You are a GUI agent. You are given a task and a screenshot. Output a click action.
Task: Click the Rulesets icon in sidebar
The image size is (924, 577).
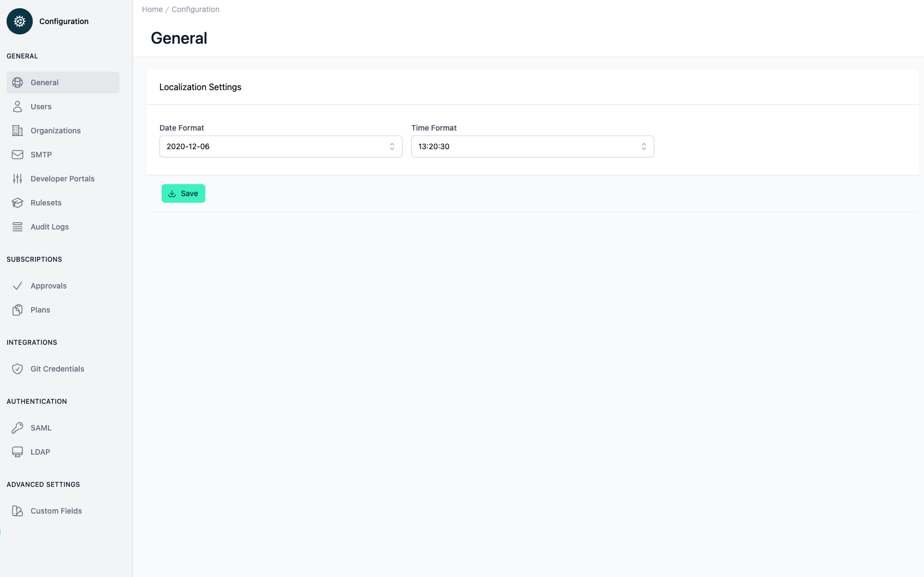(x=17, y=202)
